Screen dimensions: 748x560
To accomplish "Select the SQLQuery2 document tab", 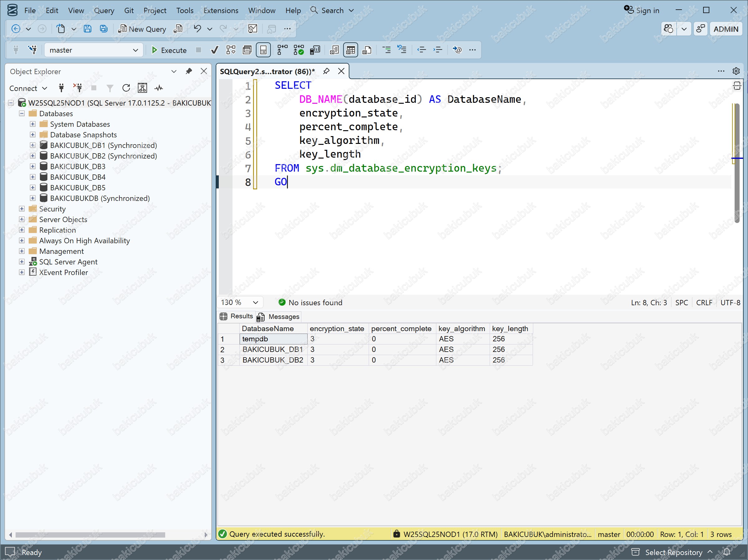I will point(267,71).
